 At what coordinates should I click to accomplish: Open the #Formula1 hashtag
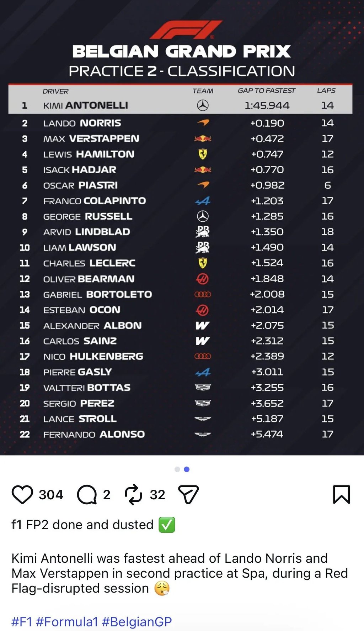(x=67, y=622)
